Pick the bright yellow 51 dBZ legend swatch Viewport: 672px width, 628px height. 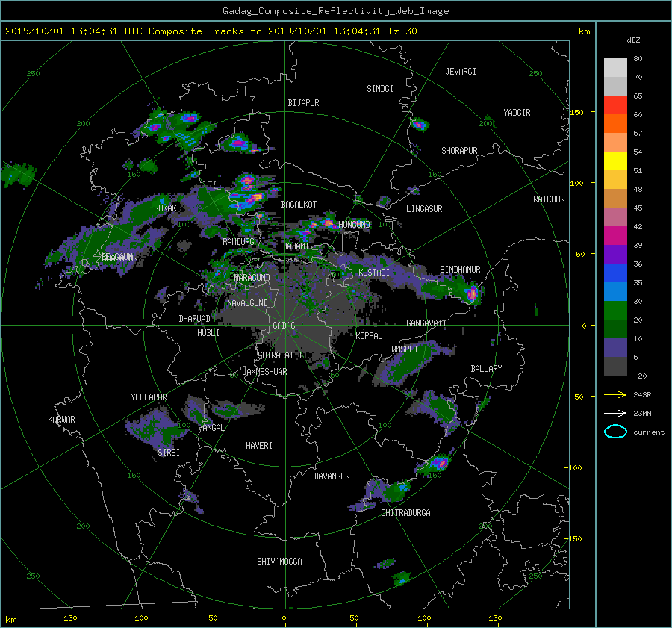(615, 161)
